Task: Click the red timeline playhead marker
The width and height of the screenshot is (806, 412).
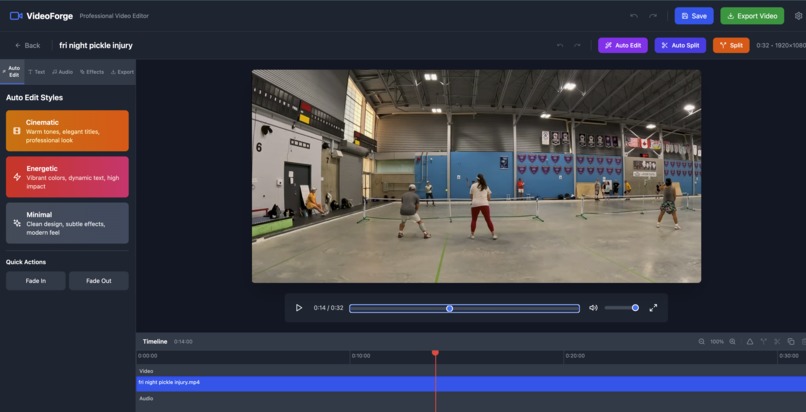Action: click(x=435, y=353)
